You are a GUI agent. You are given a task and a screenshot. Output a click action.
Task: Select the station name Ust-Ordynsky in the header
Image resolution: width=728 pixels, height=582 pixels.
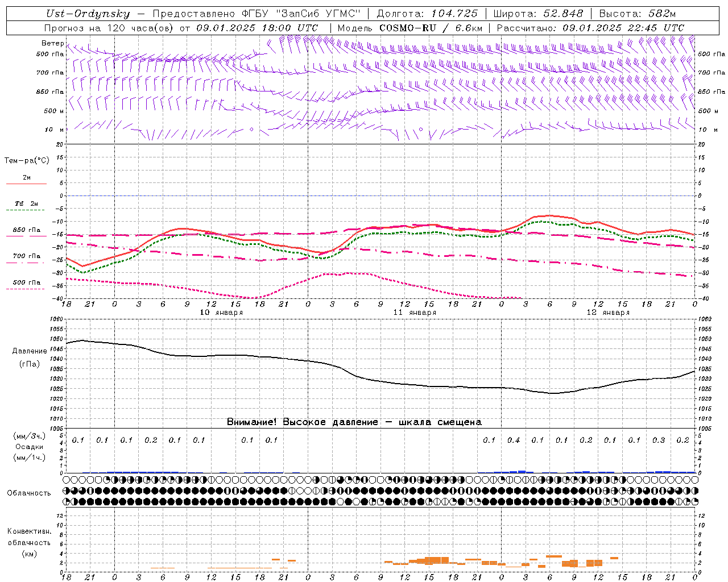coord(88,14)
